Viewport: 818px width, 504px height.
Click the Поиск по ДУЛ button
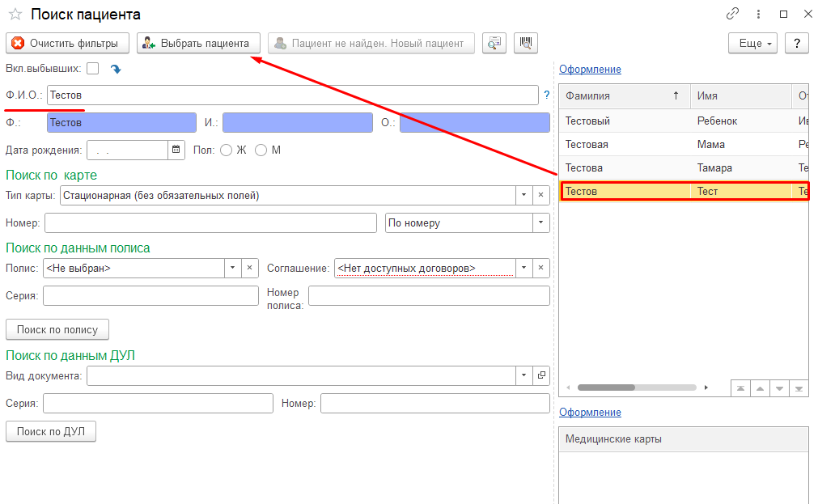(x=51, y=431)
